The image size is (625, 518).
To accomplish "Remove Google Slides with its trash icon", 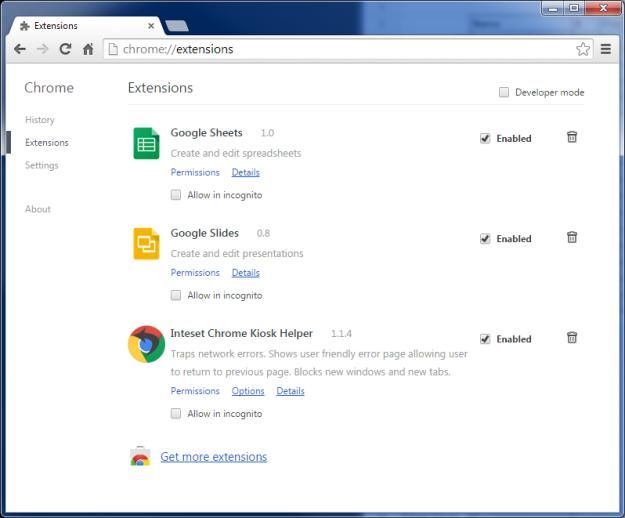I will coord(572,237).
